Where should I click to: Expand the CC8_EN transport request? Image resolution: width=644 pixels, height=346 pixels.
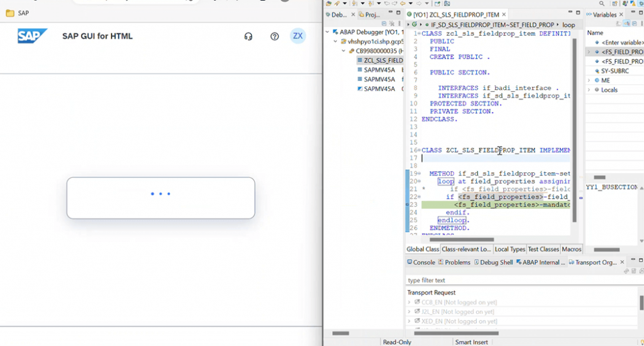click(x=409, y=303)
